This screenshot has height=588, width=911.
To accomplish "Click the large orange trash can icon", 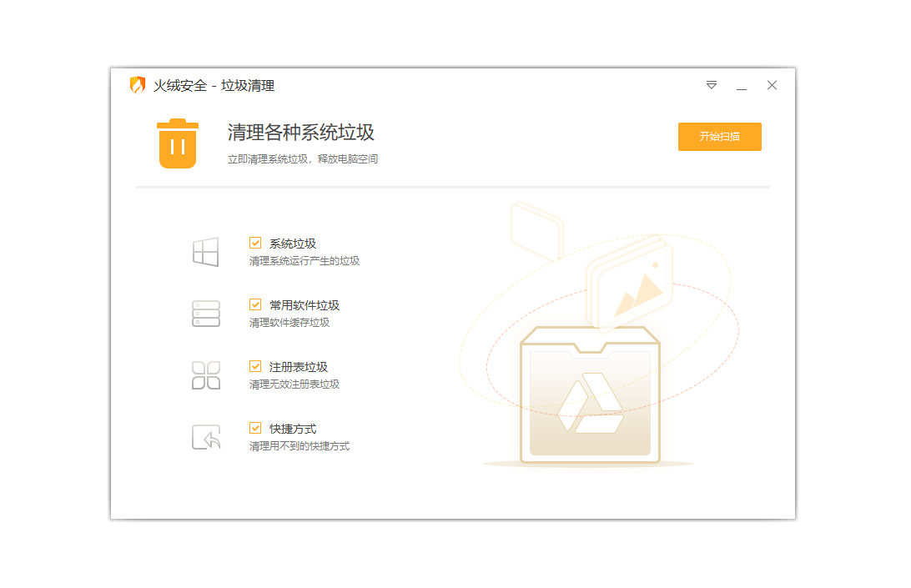I will pos(177,143).
